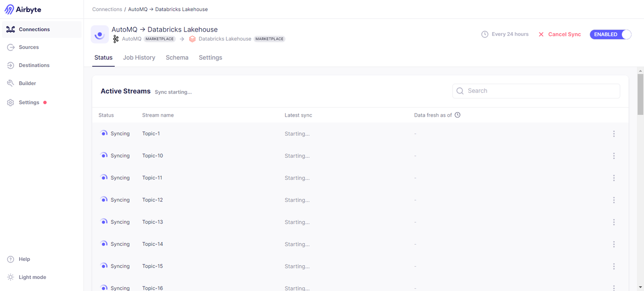The width and height of the screenshot is (644, 291).
Task: Open the options menu for Topic-15
Action: (x=614, y=266)
